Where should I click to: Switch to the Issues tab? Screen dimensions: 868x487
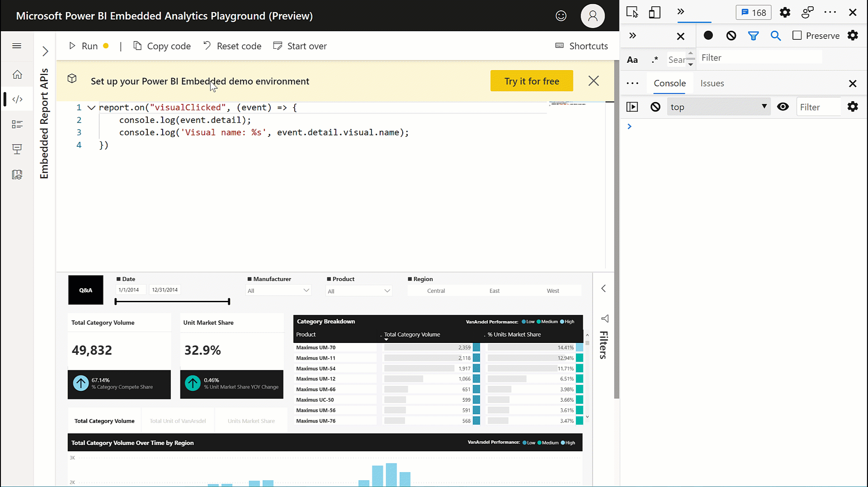[x=712, y=83]
